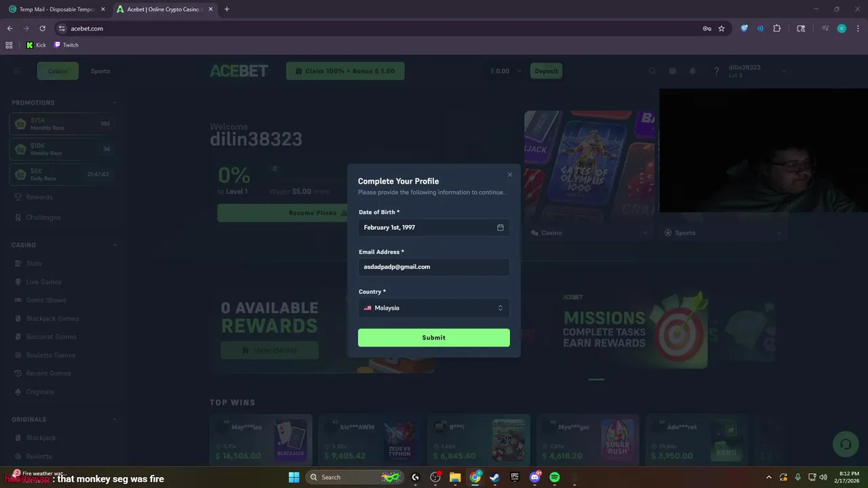Click the Deposit button
The image size is (868, 488).
[x=546, y=71]
